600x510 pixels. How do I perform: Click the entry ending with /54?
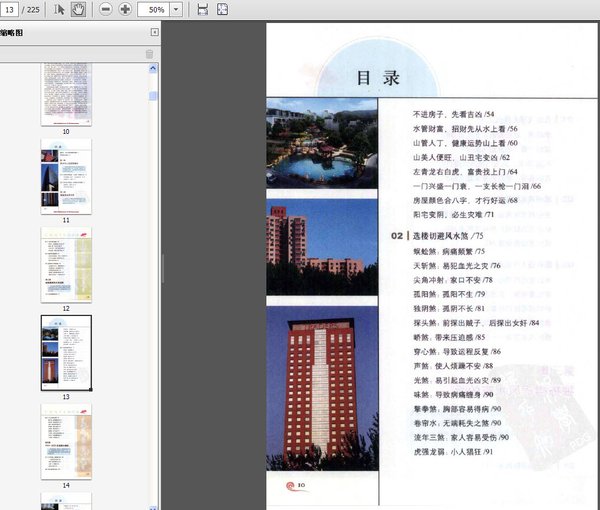click(453, 114)
